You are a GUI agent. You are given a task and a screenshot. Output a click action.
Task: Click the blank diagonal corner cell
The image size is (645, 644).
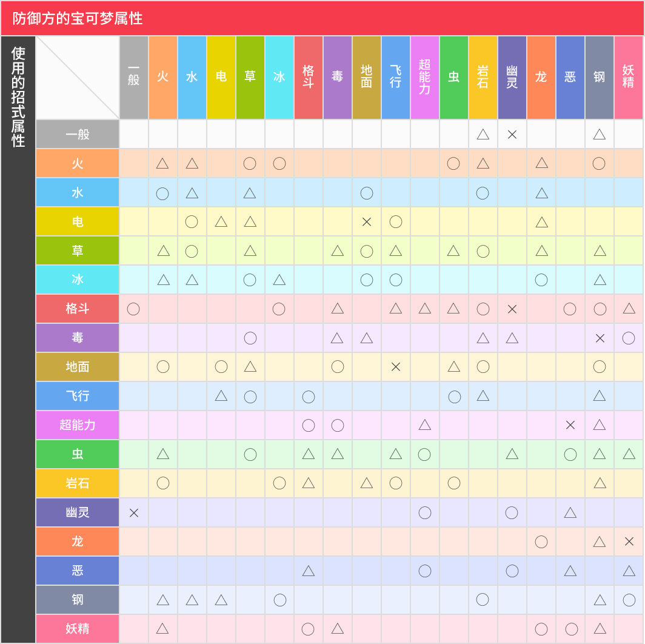78,78
